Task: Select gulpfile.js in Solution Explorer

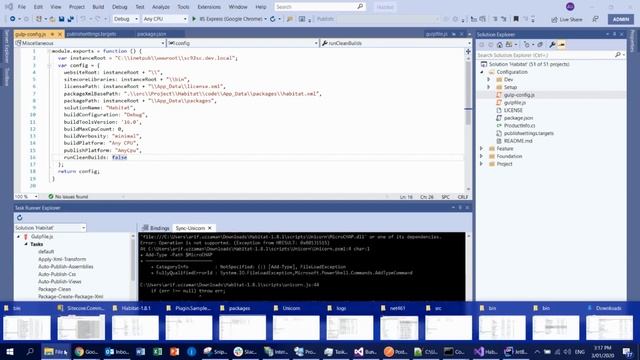Action: [515, 102]
